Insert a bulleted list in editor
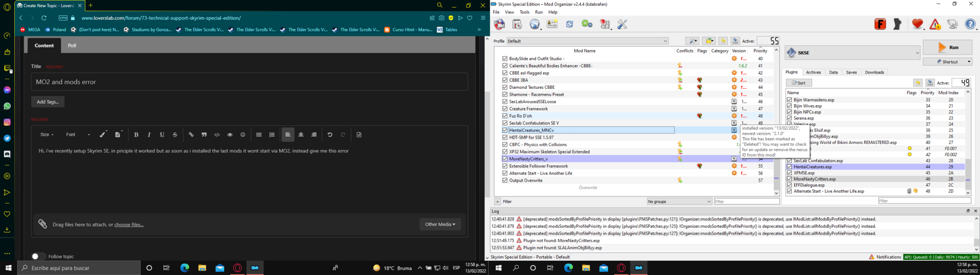This screenshot has width=980, height=275. click(259, 135)
